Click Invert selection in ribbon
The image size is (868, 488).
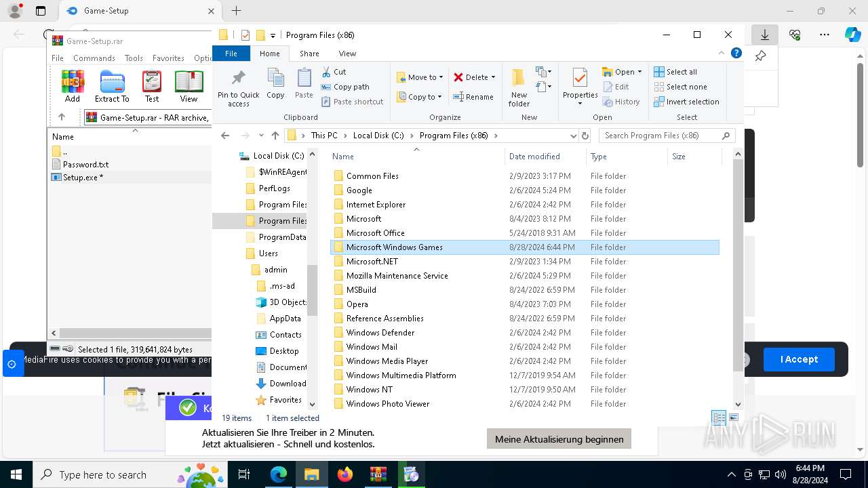click(x=686, y=102)
